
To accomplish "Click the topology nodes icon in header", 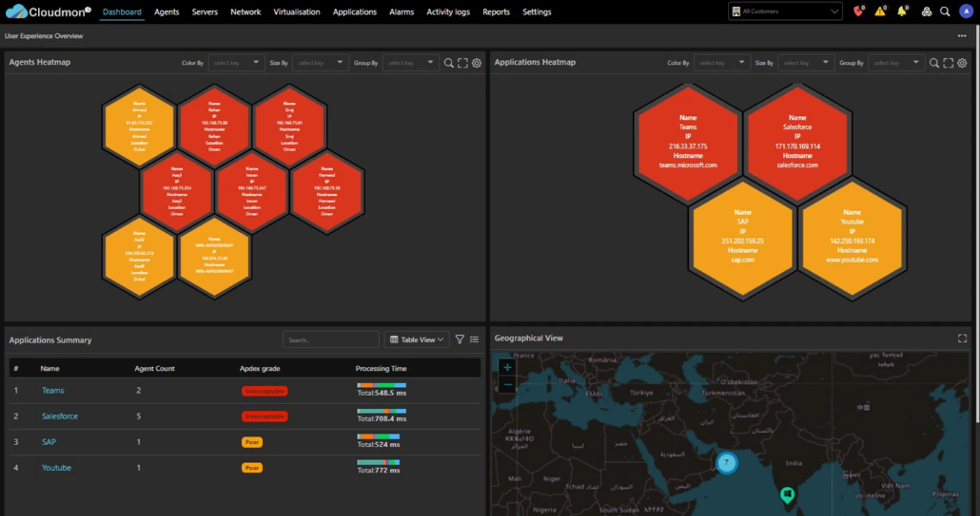I will click(927, 11).
